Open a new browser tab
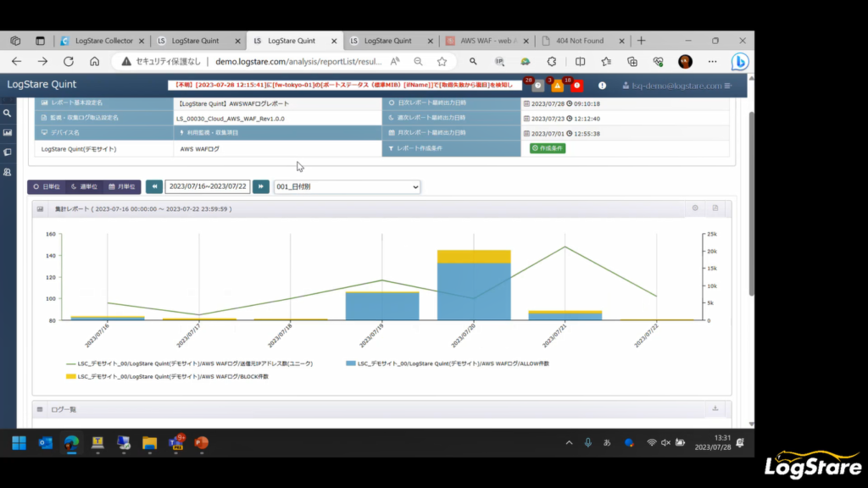 (641, 41)
